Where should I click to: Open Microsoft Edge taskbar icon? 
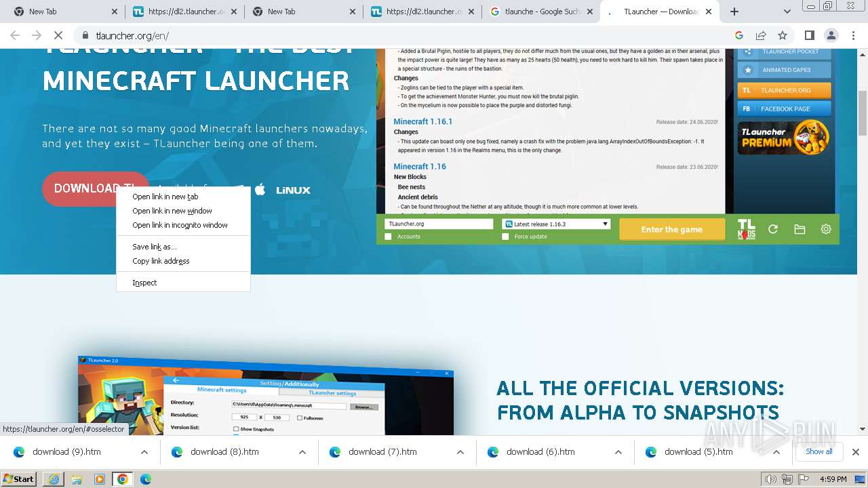pos(146,479)
